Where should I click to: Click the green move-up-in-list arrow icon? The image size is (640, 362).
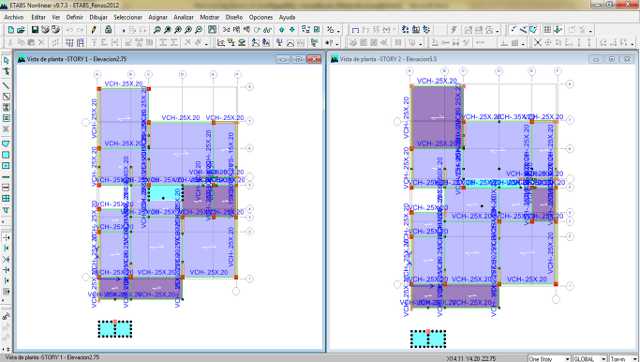[282, 30]
